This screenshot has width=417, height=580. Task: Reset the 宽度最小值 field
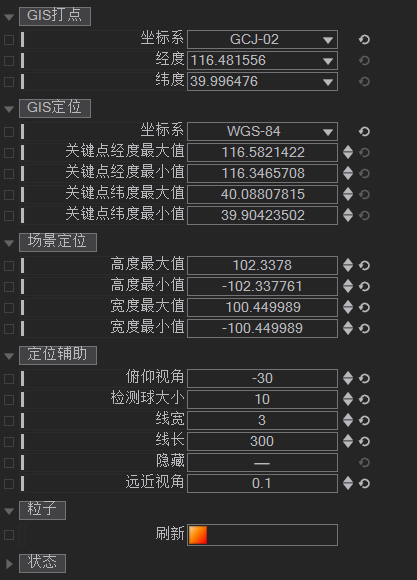click(364, 328)
